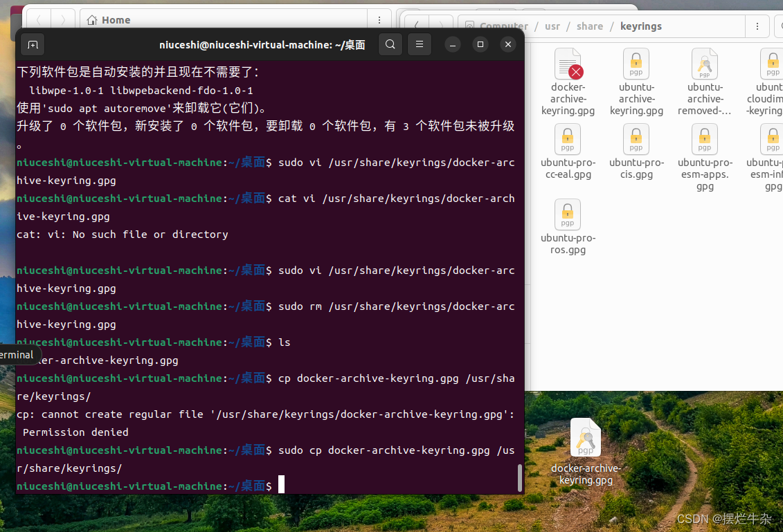
Task: Navigate to usr in the breadcrumb path
Action: 552,26
